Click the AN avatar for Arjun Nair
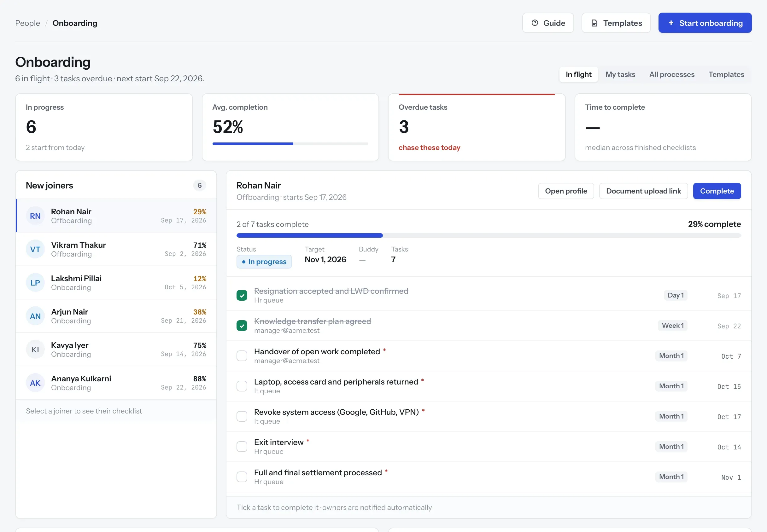767x532 pixels. click(x=35, y=316)
